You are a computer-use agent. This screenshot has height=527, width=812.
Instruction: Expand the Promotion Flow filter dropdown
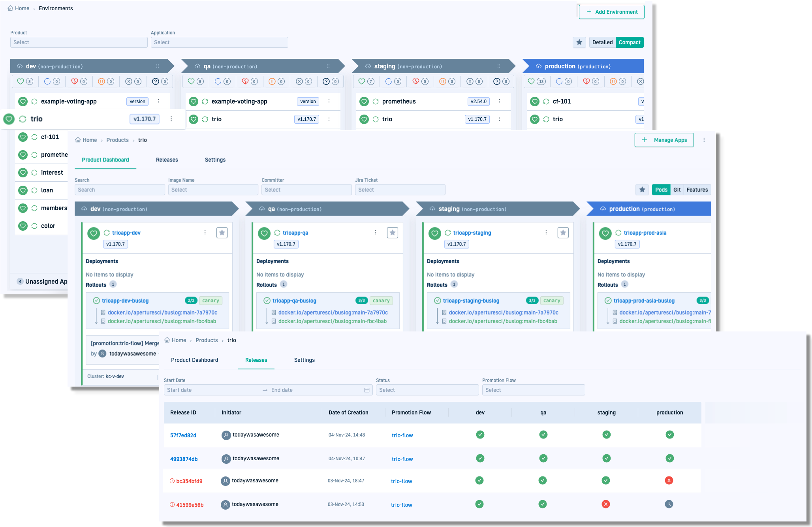(x=533, y=390)
